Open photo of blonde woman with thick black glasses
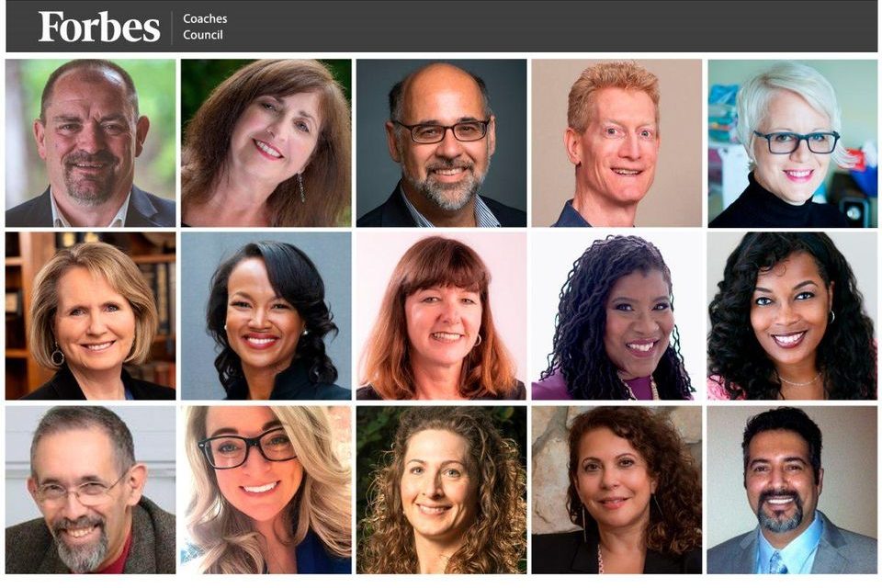The image size is (882, 588). tap(266, 490)
